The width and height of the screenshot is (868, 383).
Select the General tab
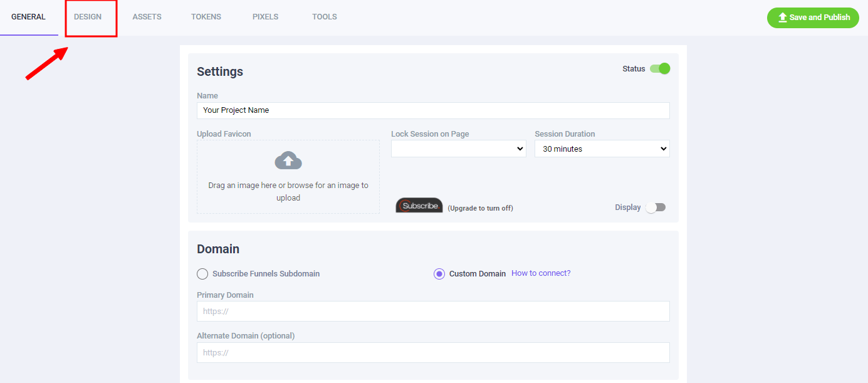(x=28, y=17)
